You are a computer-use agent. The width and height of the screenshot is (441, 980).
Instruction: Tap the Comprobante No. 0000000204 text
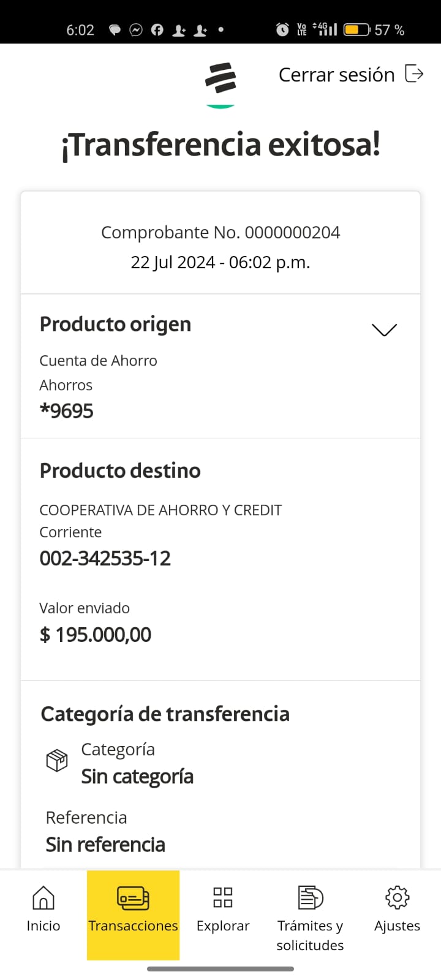point(221,233)
